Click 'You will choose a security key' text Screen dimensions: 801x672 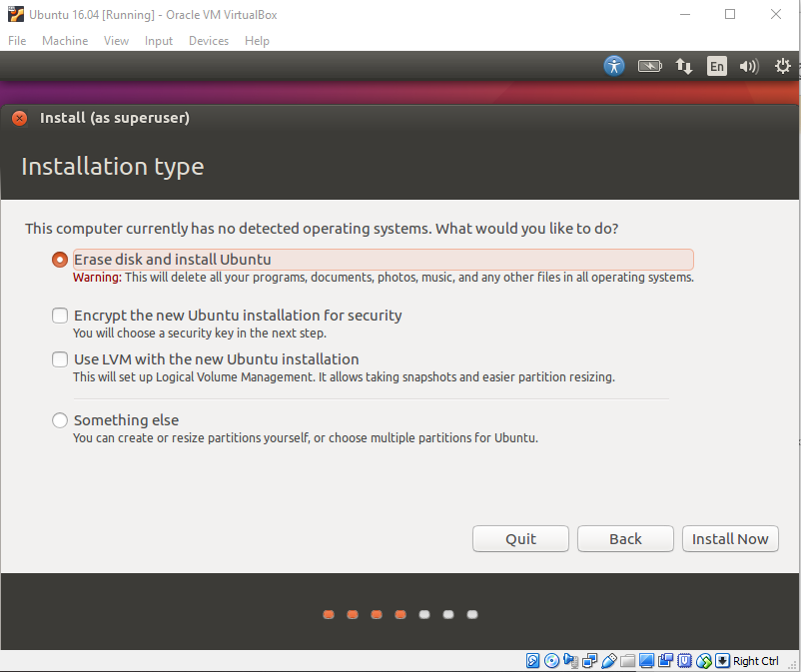[199, 334]
